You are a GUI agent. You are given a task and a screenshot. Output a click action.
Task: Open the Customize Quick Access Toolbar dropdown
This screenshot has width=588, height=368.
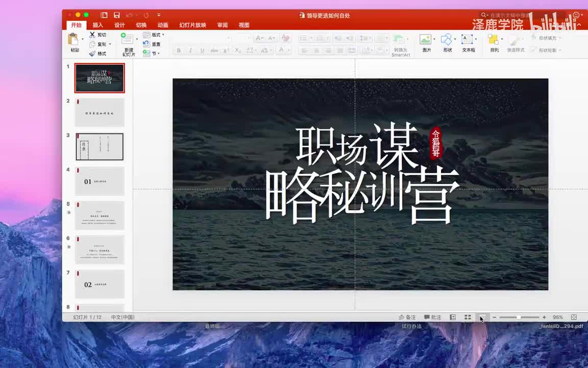coord(159,15)
